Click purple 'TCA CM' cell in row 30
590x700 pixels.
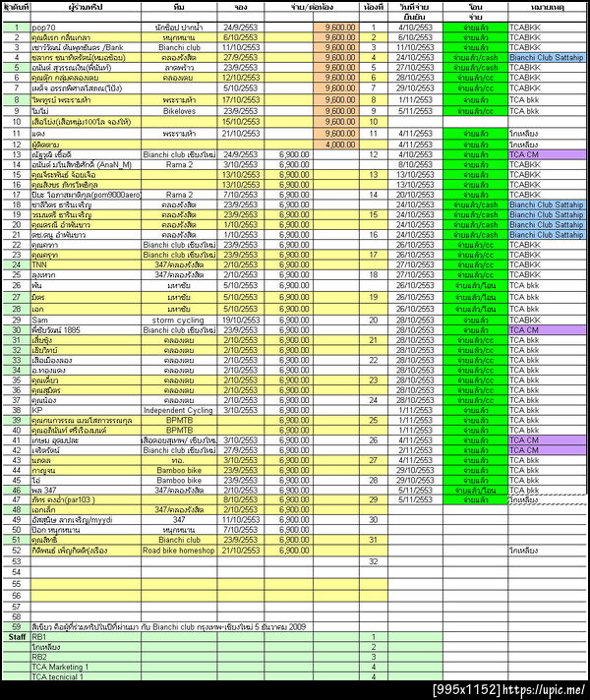pyautogui.click(x=547, y=330)
